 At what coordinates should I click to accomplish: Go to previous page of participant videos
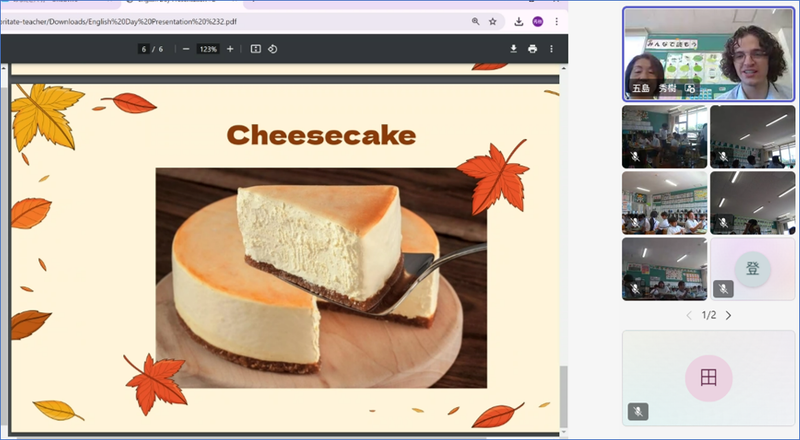click(x=688, y=315)
